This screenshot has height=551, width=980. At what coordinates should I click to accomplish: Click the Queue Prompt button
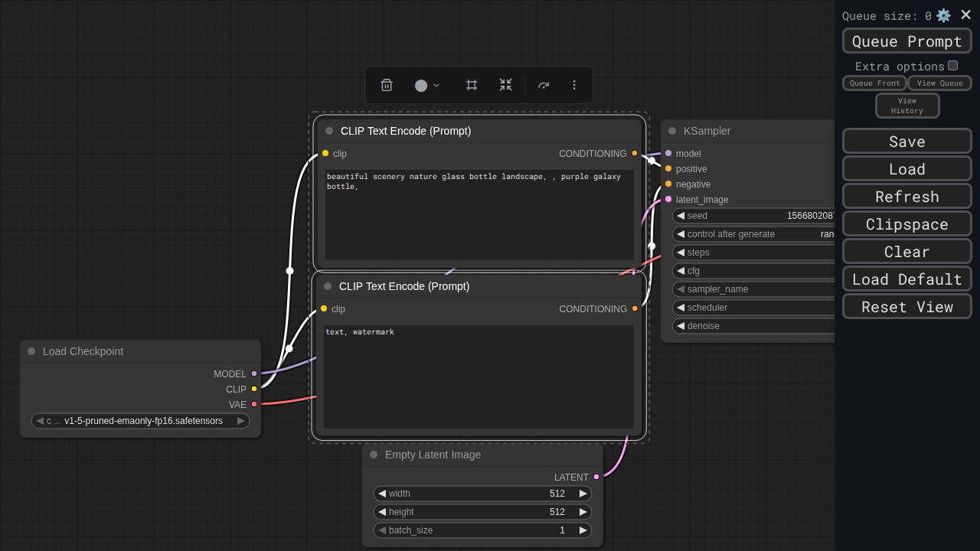907,41
